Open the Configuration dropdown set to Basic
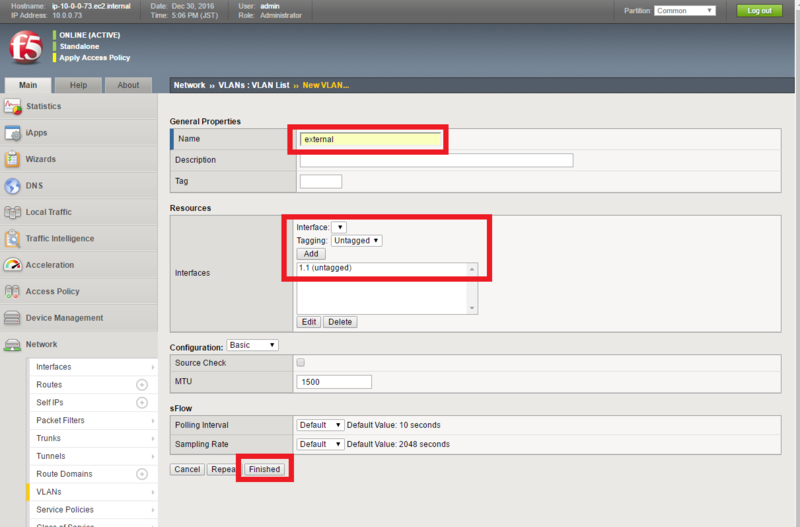 click(252, 345)
